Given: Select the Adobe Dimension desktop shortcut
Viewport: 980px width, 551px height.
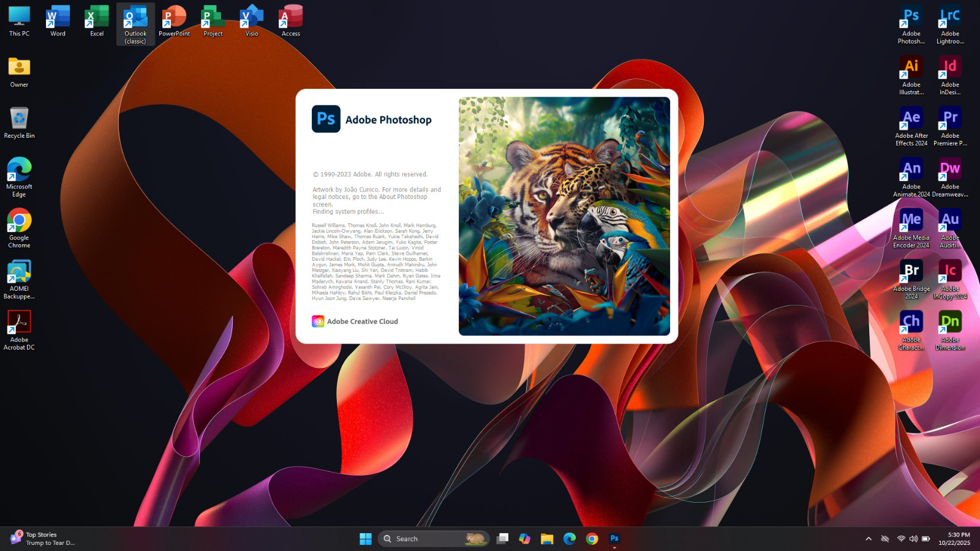Looking at the screenshot, I should point(950,331).
